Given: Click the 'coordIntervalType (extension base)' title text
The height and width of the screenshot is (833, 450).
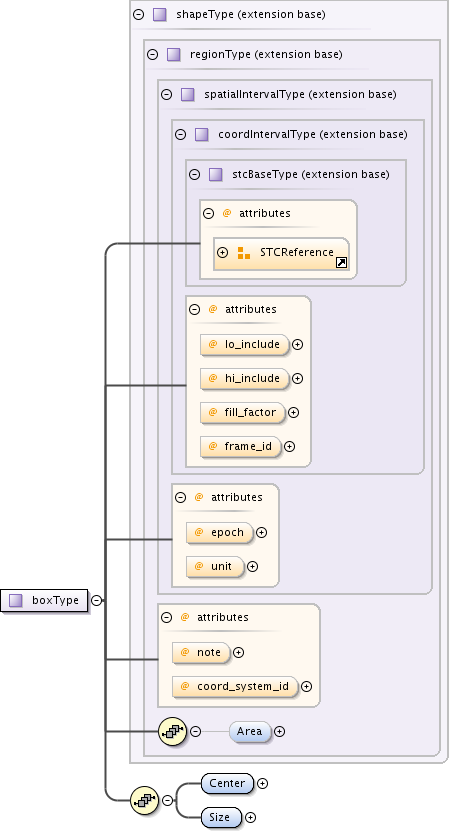Looking at the screenshot, I should click(313, 134).
